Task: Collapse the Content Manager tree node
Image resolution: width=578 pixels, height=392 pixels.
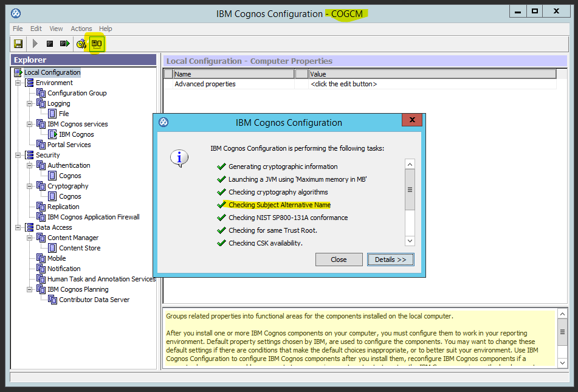Action: pyautogui.click(x=30, y=238)
